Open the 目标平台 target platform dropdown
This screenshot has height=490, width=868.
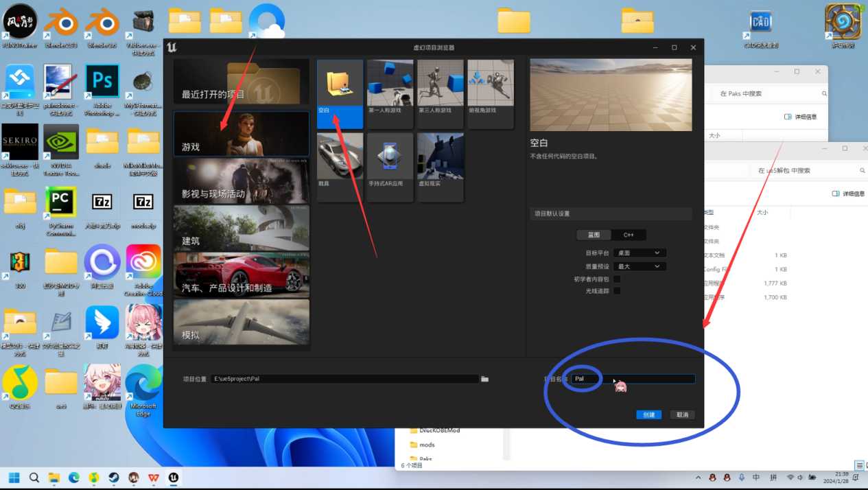pyautogui.click(x=639, y=253)
